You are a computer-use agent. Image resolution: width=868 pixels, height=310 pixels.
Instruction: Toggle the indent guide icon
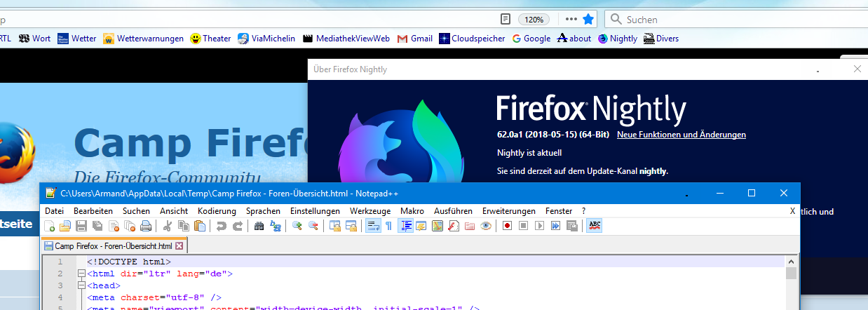[x=405, y=226]
